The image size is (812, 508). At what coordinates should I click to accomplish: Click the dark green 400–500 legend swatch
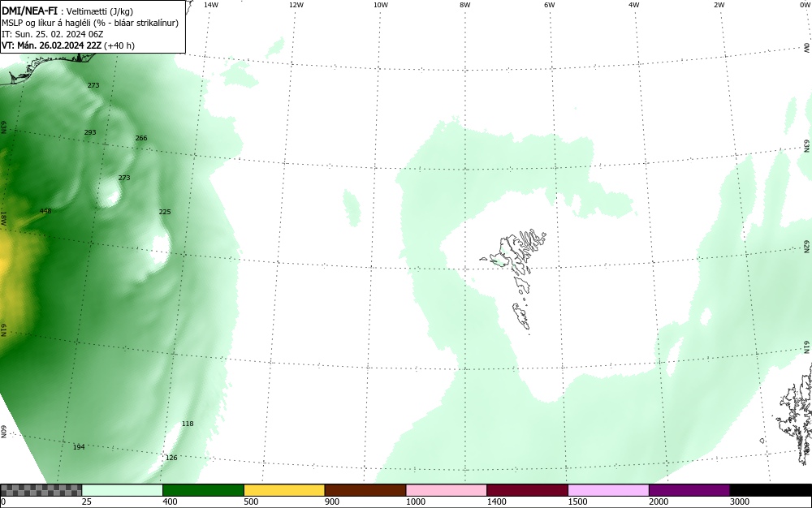tap(203, 490)
